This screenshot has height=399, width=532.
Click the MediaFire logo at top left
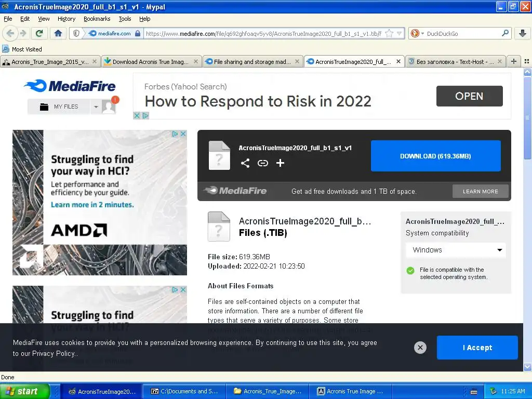click(70, 86)
